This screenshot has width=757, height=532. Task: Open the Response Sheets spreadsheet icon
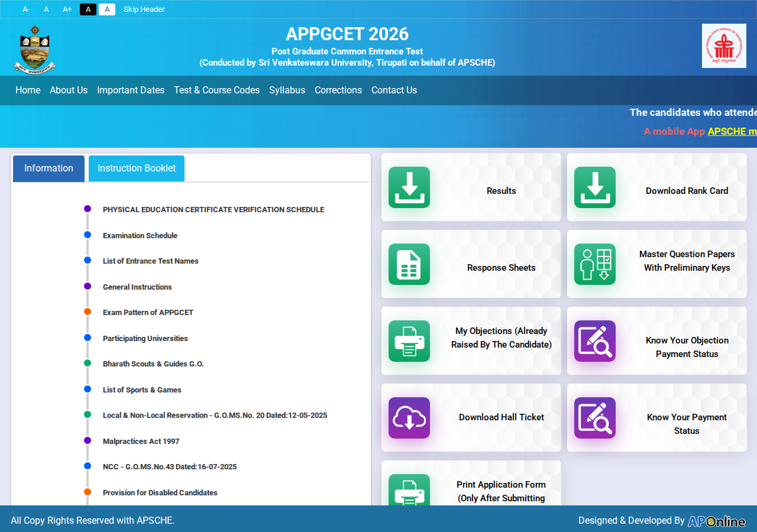click(409, 264)
